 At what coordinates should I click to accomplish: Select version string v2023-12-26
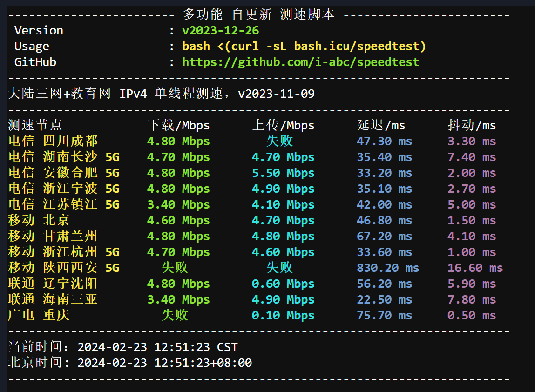click(220, 30)
